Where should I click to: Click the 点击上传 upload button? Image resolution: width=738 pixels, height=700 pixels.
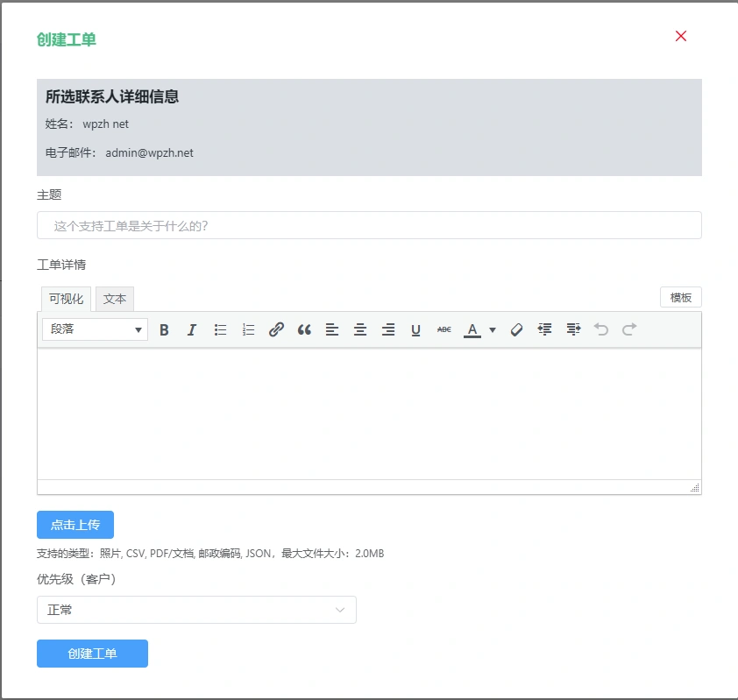75,524
